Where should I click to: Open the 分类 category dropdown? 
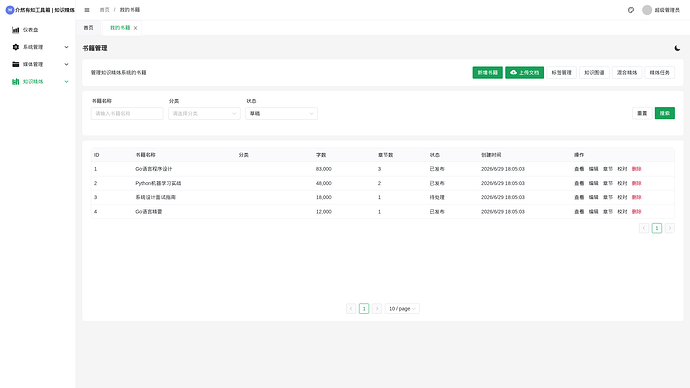point(204,113)
